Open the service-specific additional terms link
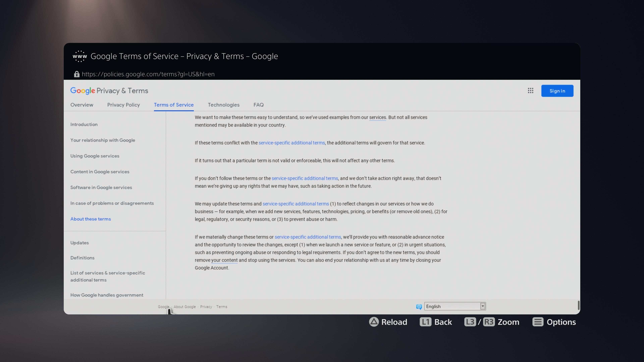This screenshot has width=644, height=362. pos(291,143)
